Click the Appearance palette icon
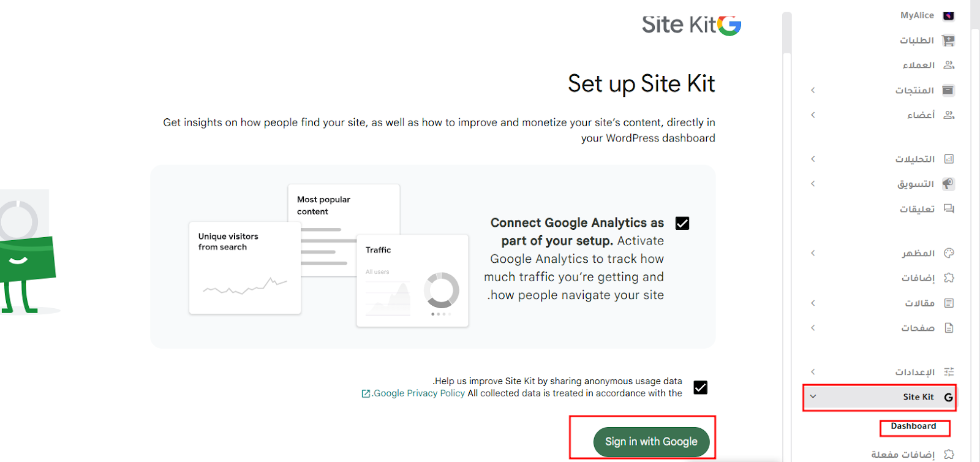The height and width of the screenshot is (462, 980). point(949,253)
